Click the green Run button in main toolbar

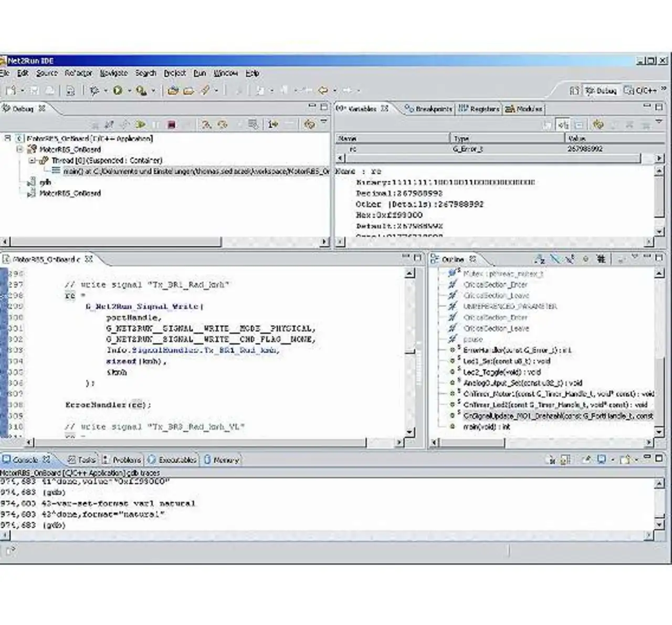[118, 90]
